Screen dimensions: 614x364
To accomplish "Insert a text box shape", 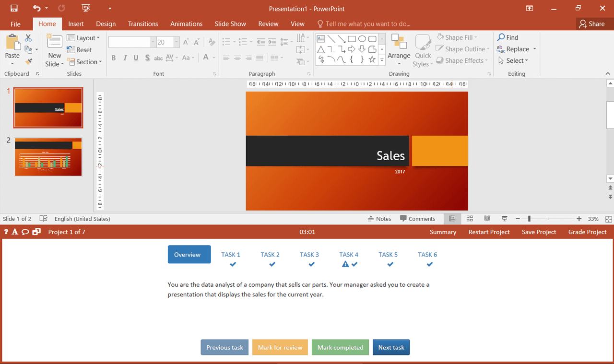I will click(x=321, y=39).
